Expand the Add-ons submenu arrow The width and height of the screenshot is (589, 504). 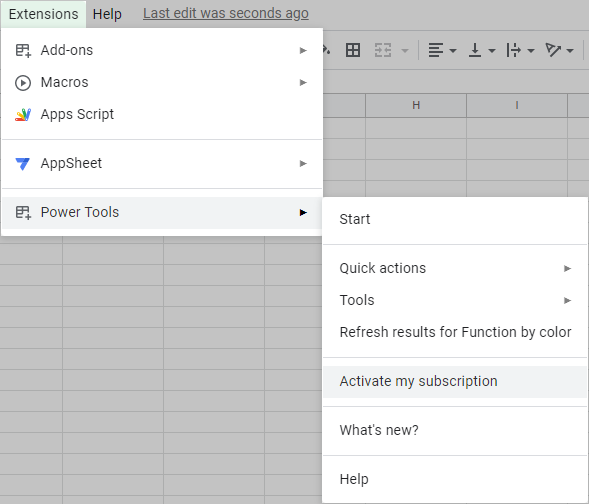[x=303, y=50]
